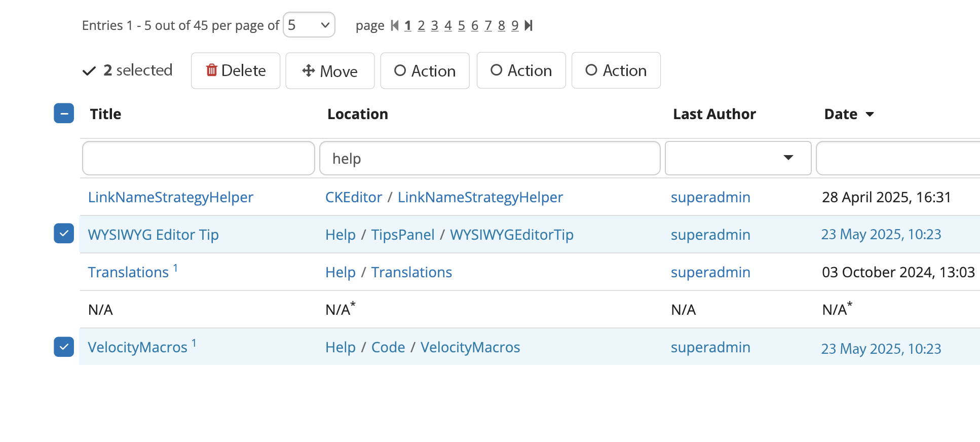The image size is (980, 442).
Task: Open the Translations page title link
Action: pos(128,272)
